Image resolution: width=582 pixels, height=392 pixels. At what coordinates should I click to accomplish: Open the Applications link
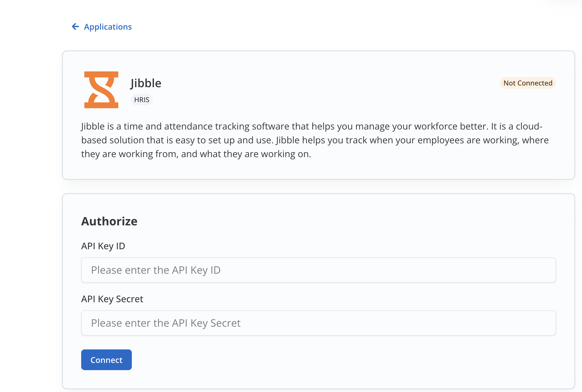[x=108, y=27]
